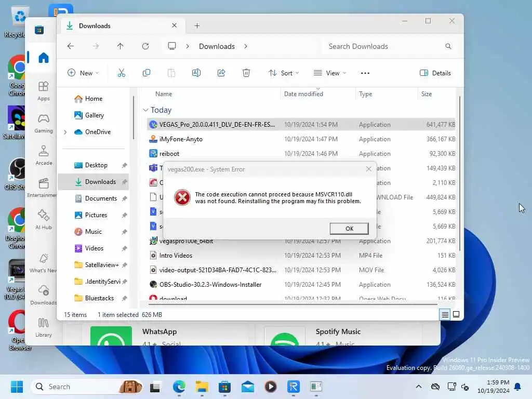Open File Explorer from taskbar
Viewport: 532px width, 399px height.
click(x=202, y=387)
